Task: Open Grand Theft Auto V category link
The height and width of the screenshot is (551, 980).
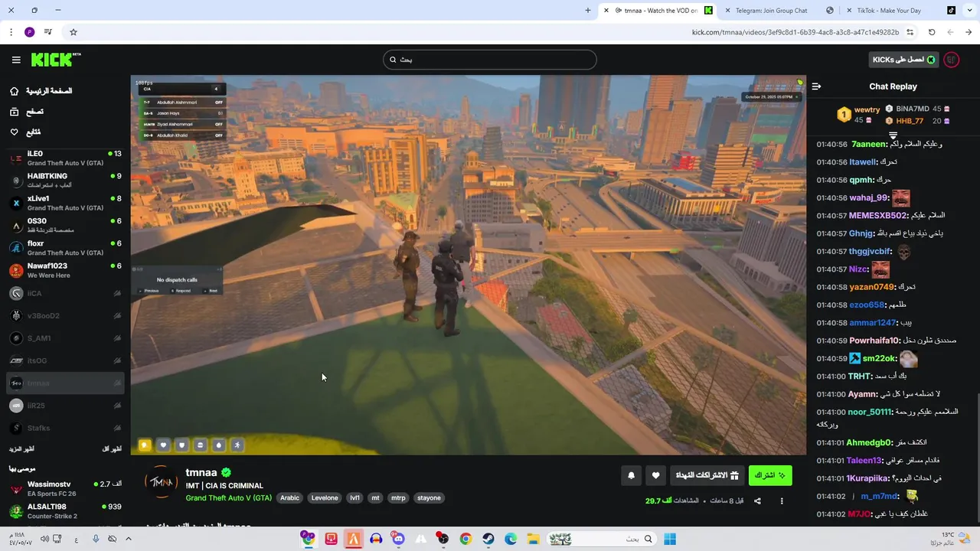Action: (228, 498)
